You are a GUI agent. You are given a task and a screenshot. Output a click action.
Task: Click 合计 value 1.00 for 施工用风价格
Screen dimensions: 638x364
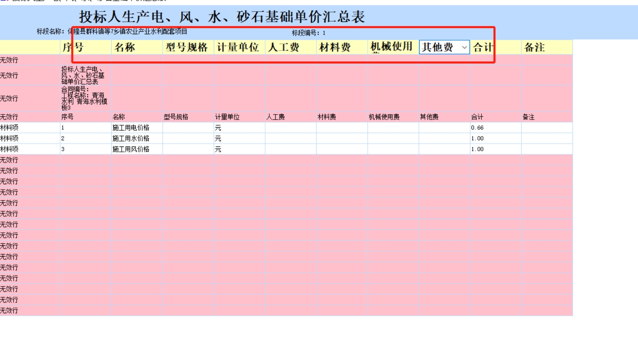(x=495, y=149)
